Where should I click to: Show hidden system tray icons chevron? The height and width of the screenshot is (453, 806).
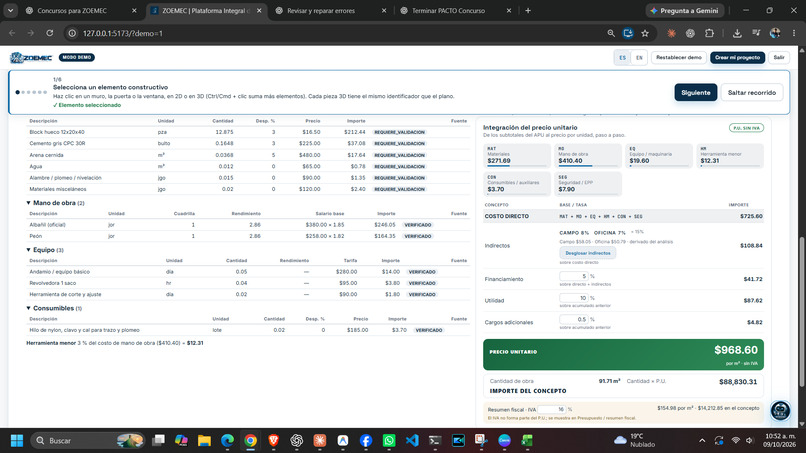tap(702, 441)
